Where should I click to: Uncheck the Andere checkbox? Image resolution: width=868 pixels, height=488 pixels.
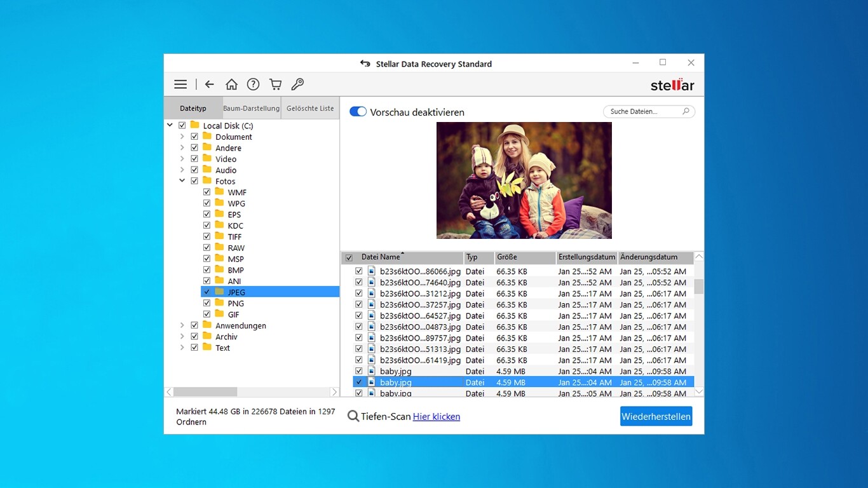[194, 148]
